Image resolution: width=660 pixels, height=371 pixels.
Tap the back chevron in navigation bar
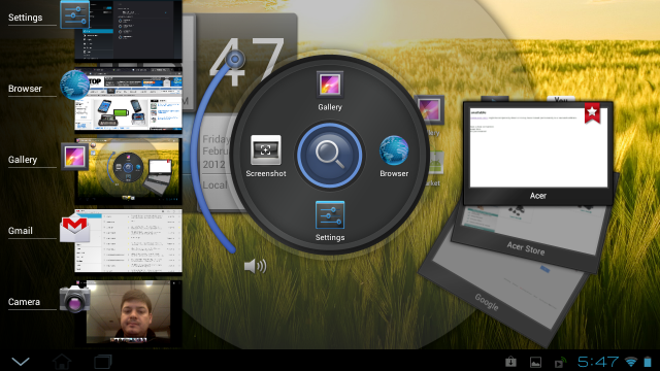pyautogui.click(x=21, y=361)
